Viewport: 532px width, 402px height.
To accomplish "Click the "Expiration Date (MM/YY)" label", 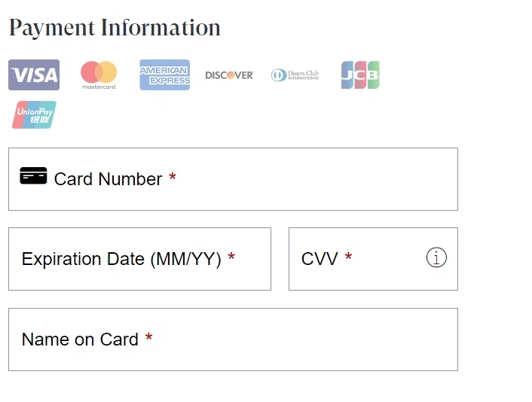I will click(121, 259).
